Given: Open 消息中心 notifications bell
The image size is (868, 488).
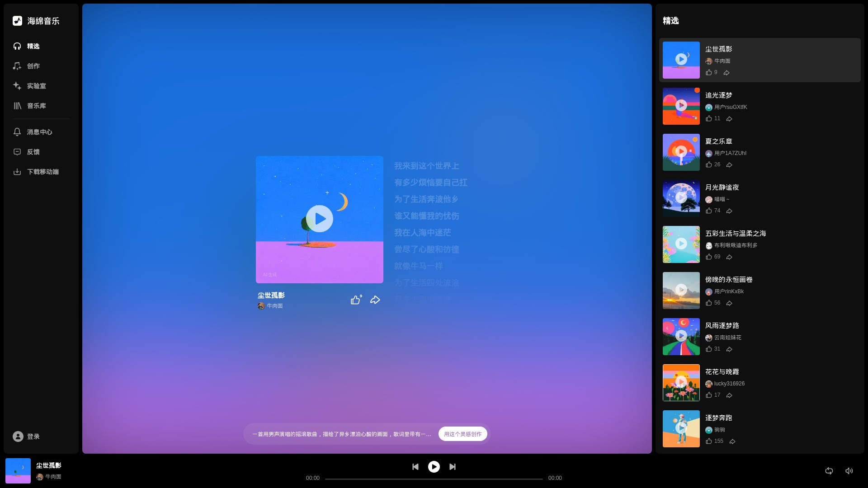Looking at the screenshot, I should pyautogui.click(x=39, y=132).
